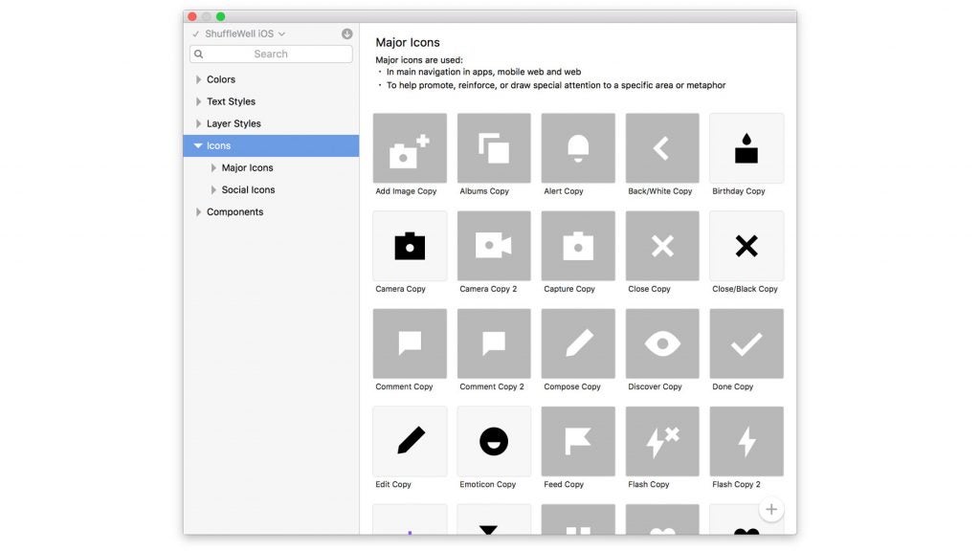
Task: Select the Icons sidebar row
Action: (271, 145)
